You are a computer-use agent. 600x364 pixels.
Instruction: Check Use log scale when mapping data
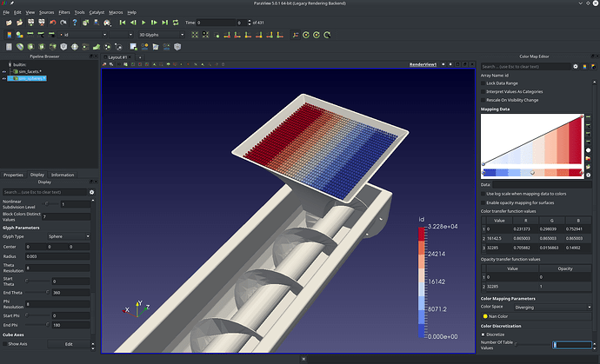[x=484, y=193]
